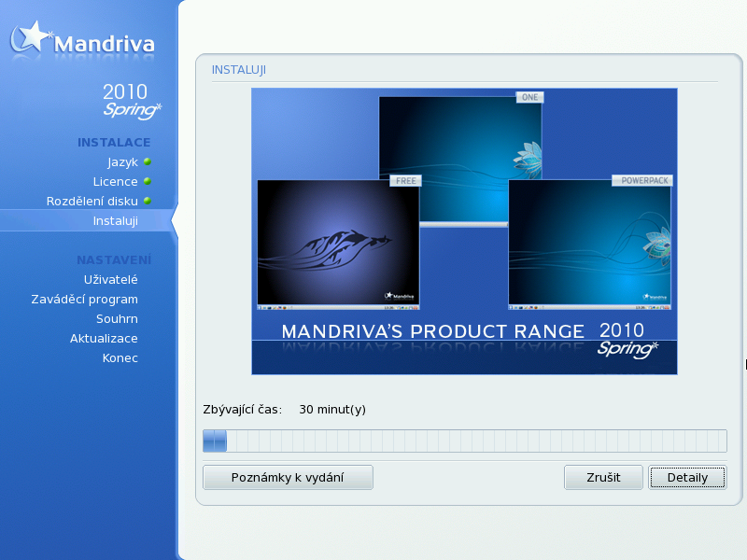Open Detaily to show installation details
This screenshot has height=560, width=747.
pyautogui.click(x=687, y=477)
